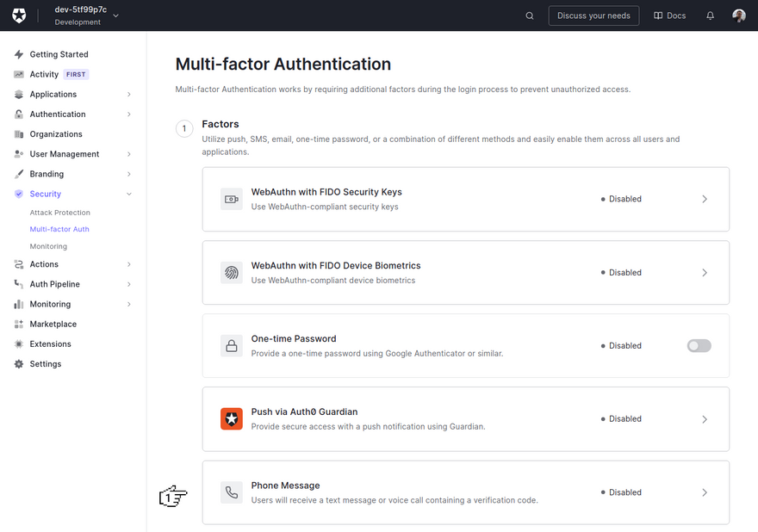Expand the Authentication submenu chevron

129,114
